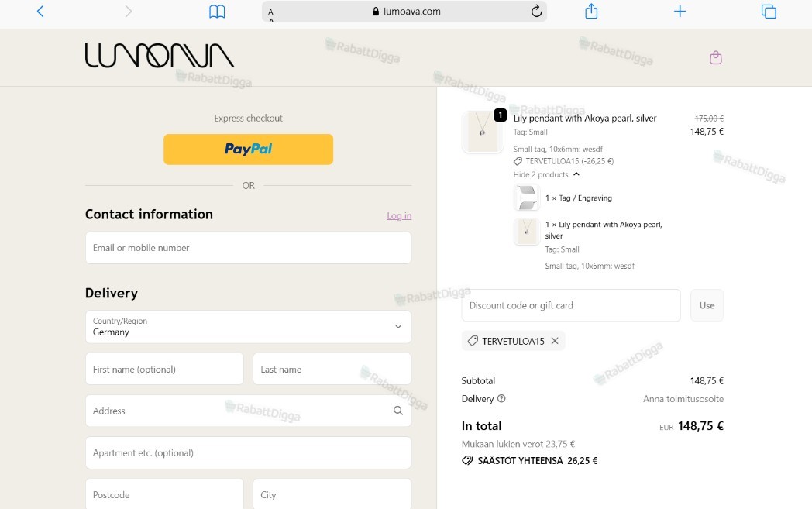Click the First name (optional) field
812x509 pixels.
coord(164,369)
